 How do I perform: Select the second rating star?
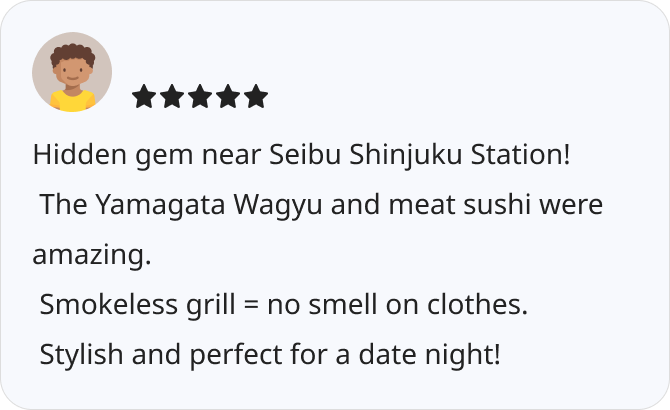coord(172,96)
